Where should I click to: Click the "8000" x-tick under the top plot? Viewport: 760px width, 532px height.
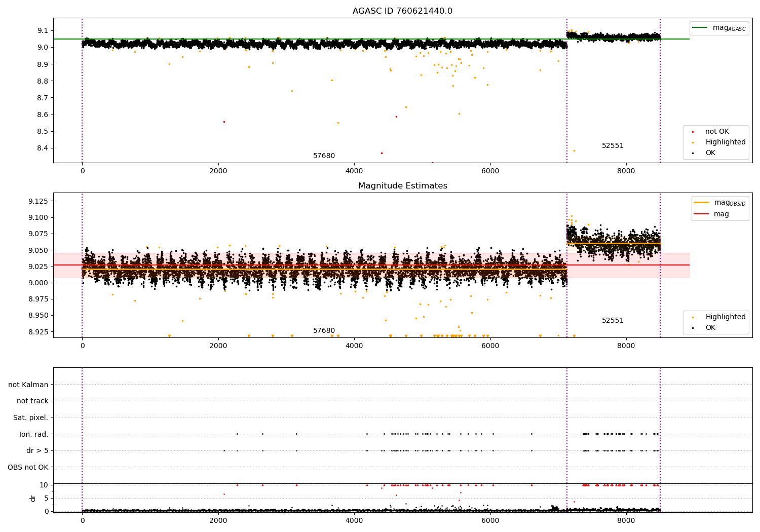click(626, 171)
